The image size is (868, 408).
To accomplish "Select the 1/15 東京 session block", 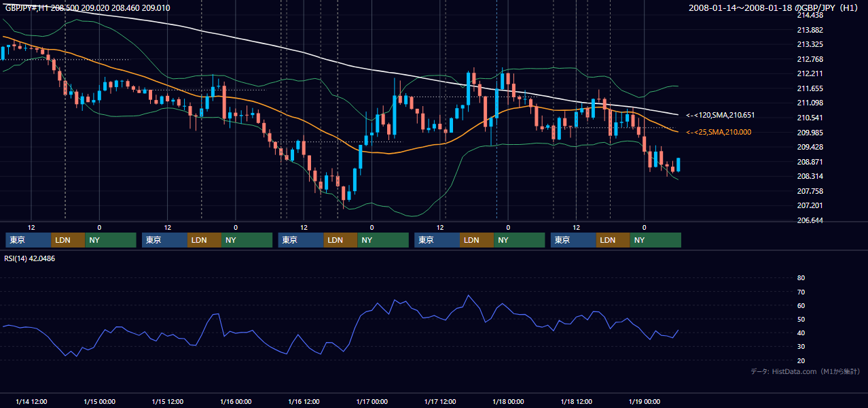I will click(x=164, y=240).
